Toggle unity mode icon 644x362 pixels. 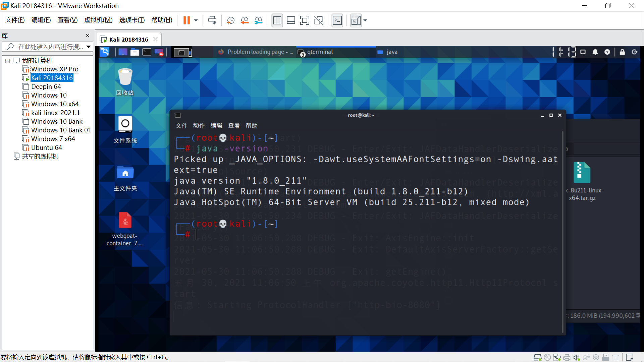[318, 20]
